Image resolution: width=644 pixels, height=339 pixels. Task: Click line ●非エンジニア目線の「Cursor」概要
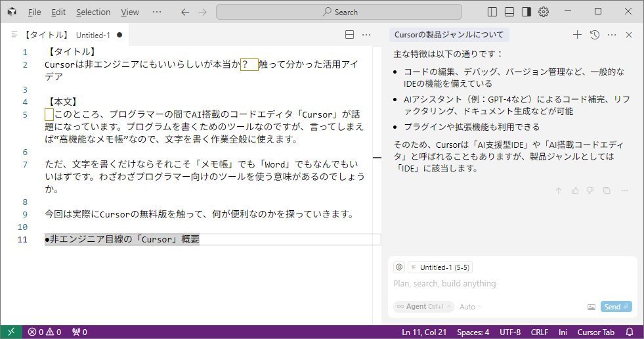tap(122, 239)
